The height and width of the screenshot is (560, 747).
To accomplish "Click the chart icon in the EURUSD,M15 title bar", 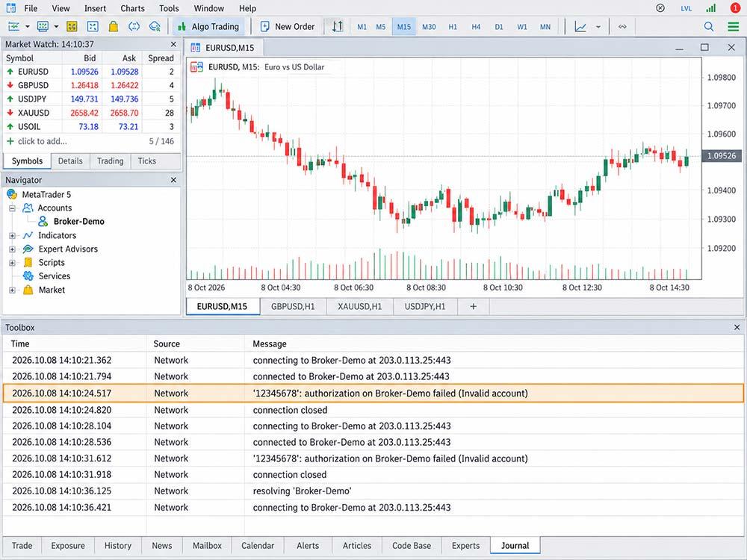I will click(x=195, y=48).
